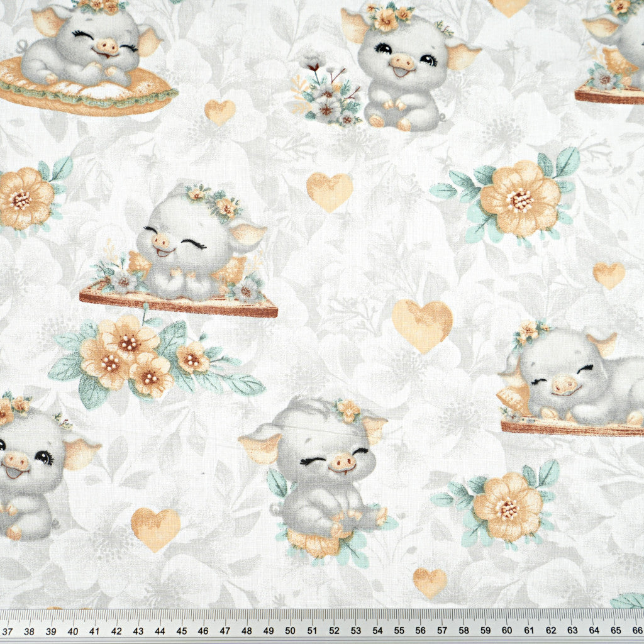Click the number 40 on the ruler
644x644 pixels.
coord(73,630)
